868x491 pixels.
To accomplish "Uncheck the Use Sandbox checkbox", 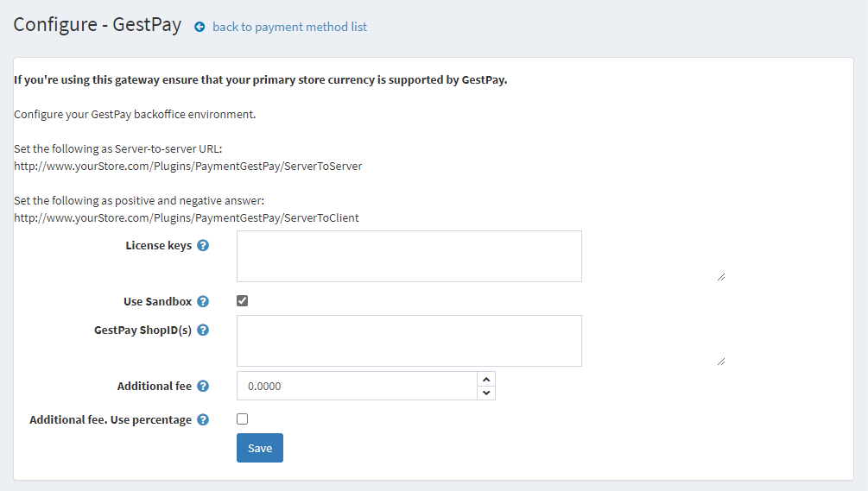I will tap(243, 301).
